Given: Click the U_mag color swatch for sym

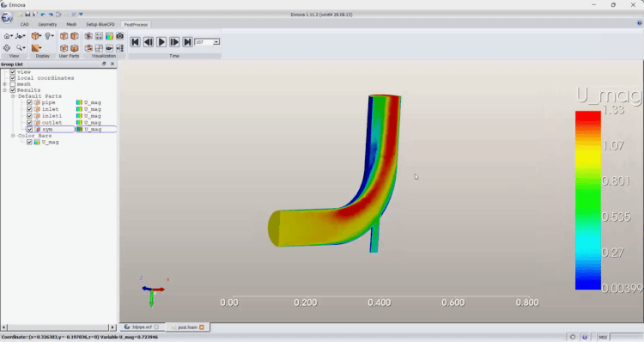Looking at the screenshot, I should [x=79, y=129].
